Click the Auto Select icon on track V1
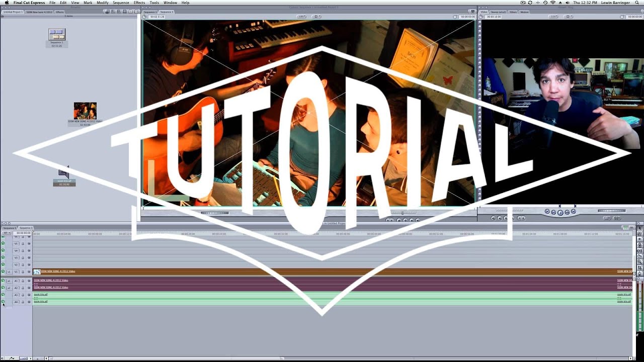This screenshot has width=644, height=362. (x=29, y=272)
